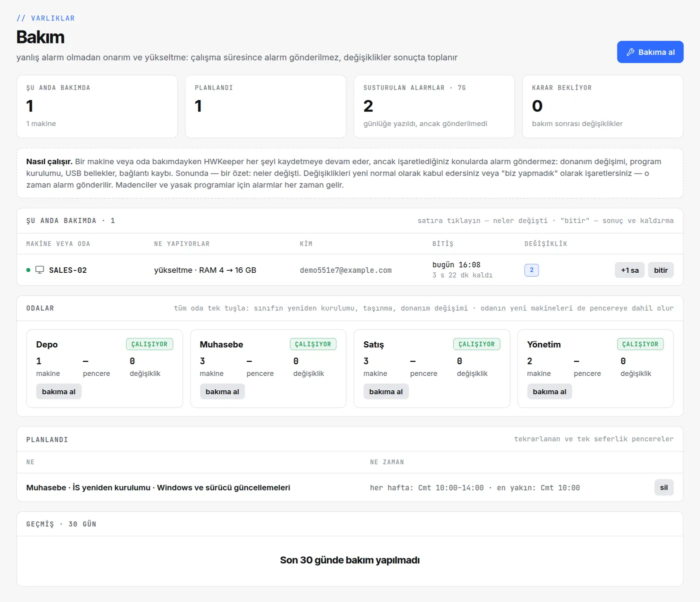Screen dimensions: 700x602
Task: Select the Yönetim room title
Action: (x=544, y=344)
